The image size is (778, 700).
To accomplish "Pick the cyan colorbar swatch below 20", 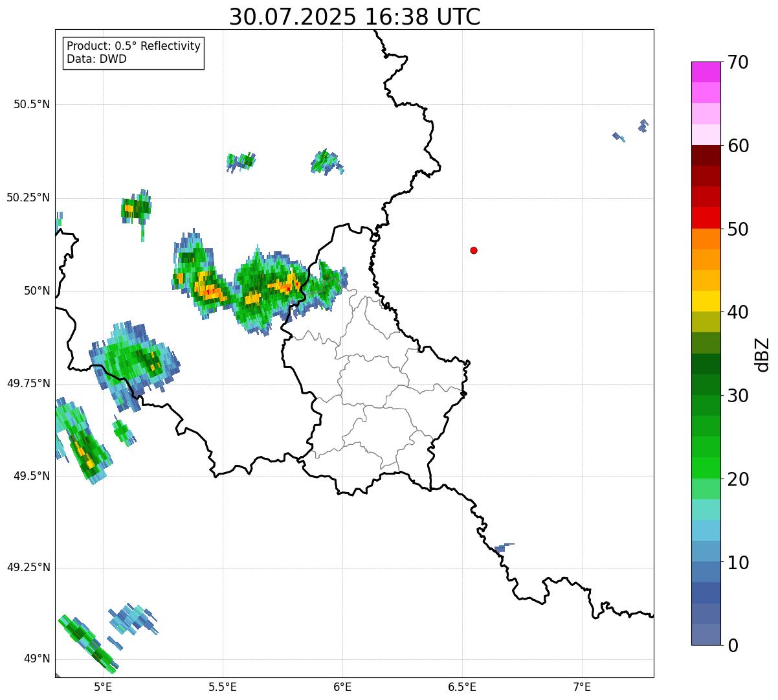I will click(706, 510).
